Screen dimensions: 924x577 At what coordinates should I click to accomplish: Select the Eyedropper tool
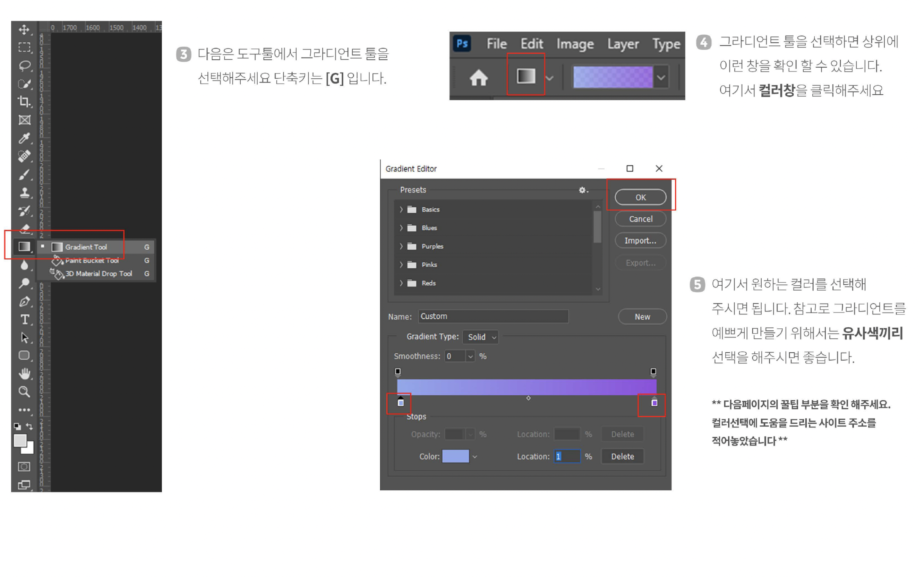[x=24, y=138]
